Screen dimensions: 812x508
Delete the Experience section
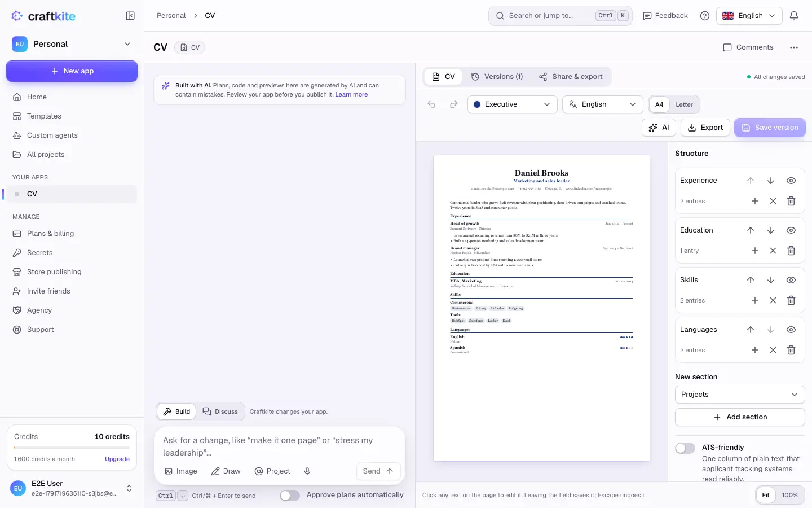pyautogui.click(x=791, y=201)
